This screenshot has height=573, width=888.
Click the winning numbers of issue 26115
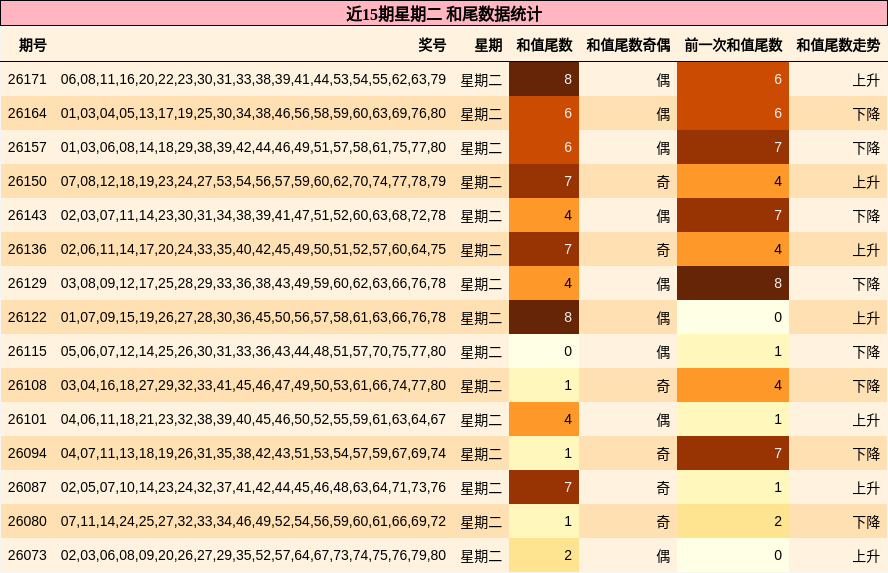(x=253, y=351)
